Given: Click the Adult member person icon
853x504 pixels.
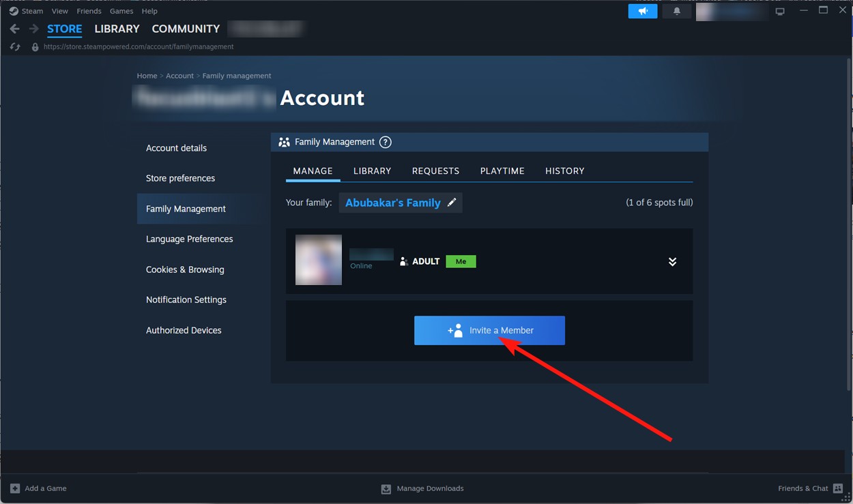Looking at the screenshot, I should [x=403, y=261].
